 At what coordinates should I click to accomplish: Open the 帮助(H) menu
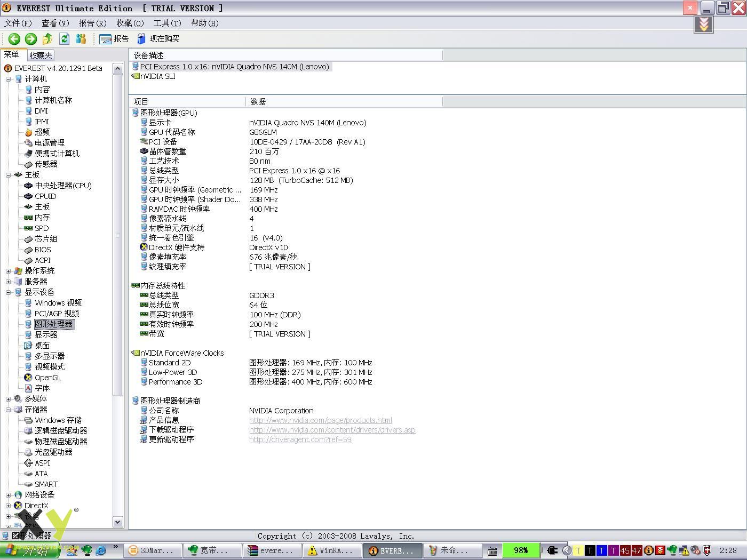[x=204, y=23]
